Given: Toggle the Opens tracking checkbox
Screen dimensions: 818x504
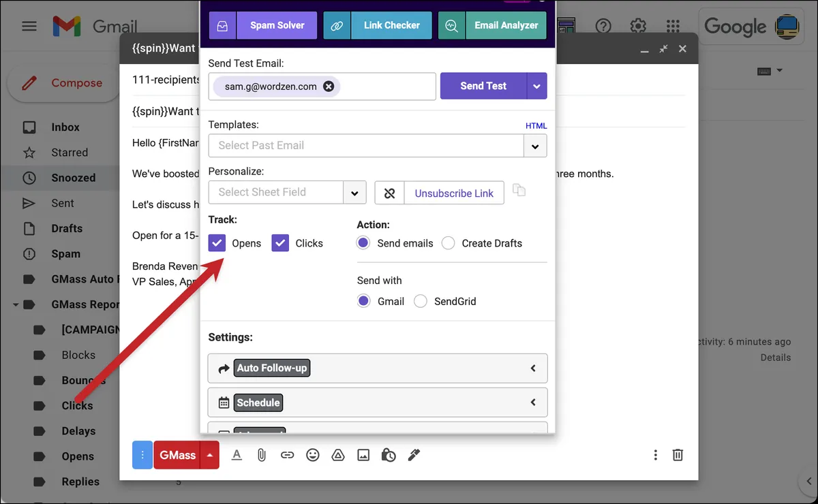Looking at the screenshot, I should [x=217, y=243].
